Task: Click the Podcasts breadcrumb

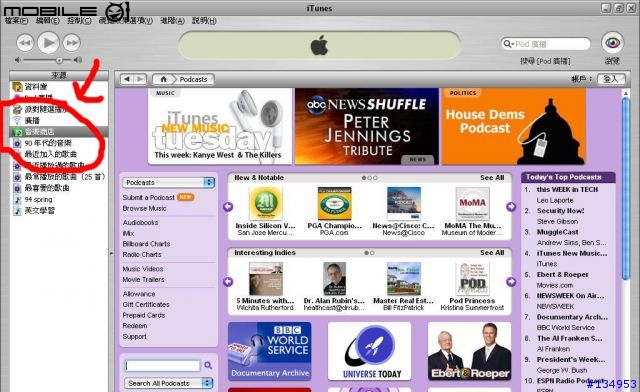Action: tap(193, 79)
